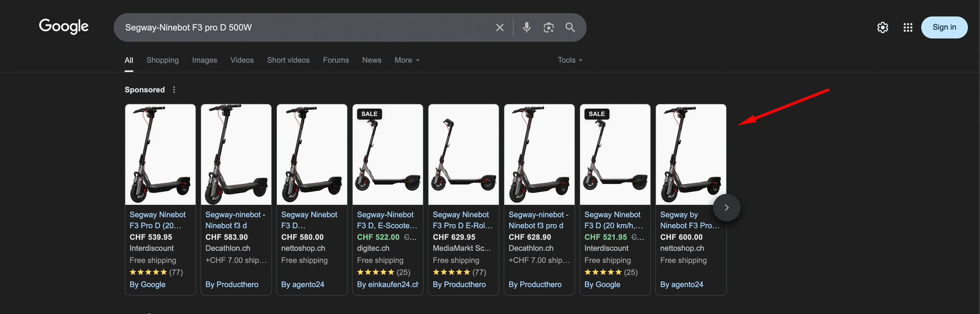Click 'By Google' under CHF 521.95 item
This screenshot has height=314, width=980.
pyautogui.click(x=602, y=285)
